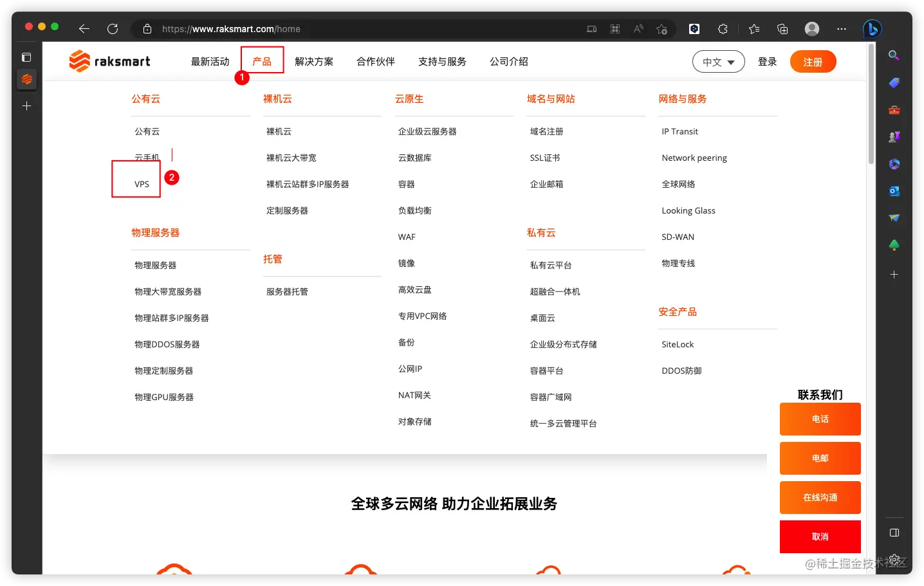Click the Read Aloud icon in address bar

pyautogui.click(x=638, y=29)
